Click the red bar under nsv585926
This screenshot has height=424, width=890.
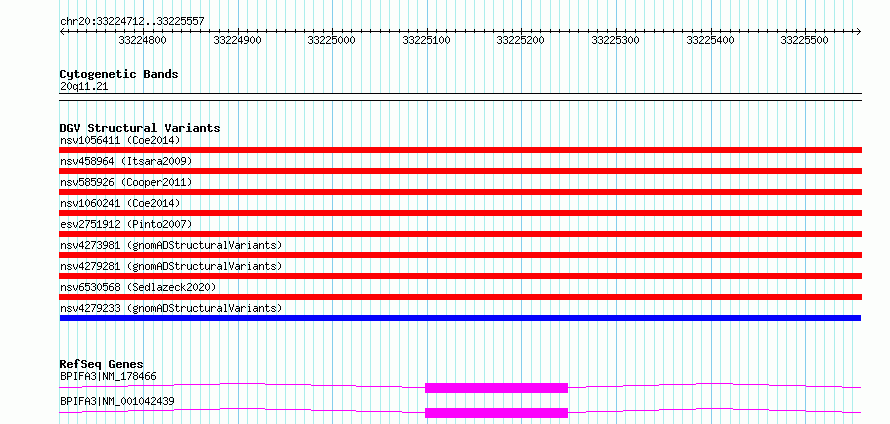tap(460, 192)
